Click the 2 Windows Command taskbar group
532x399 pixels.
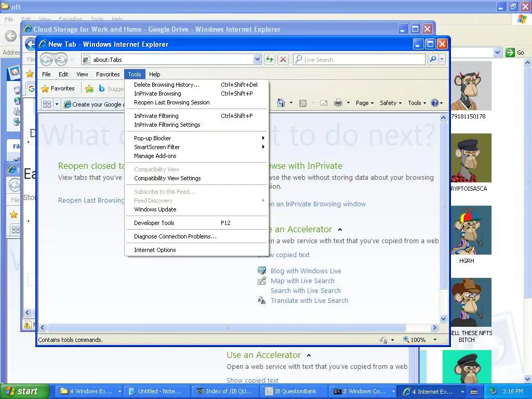[363, 391]
